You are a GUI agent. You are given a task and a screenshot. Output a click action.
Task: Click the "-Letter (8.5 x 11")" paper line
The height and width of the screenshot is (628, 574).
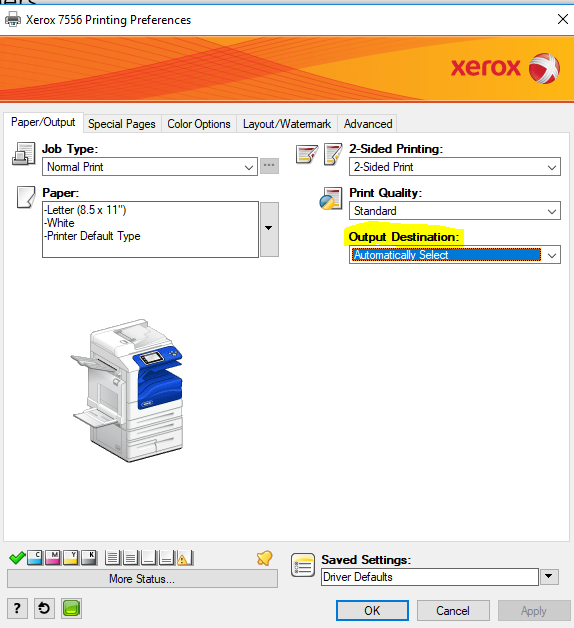[85, 210]
